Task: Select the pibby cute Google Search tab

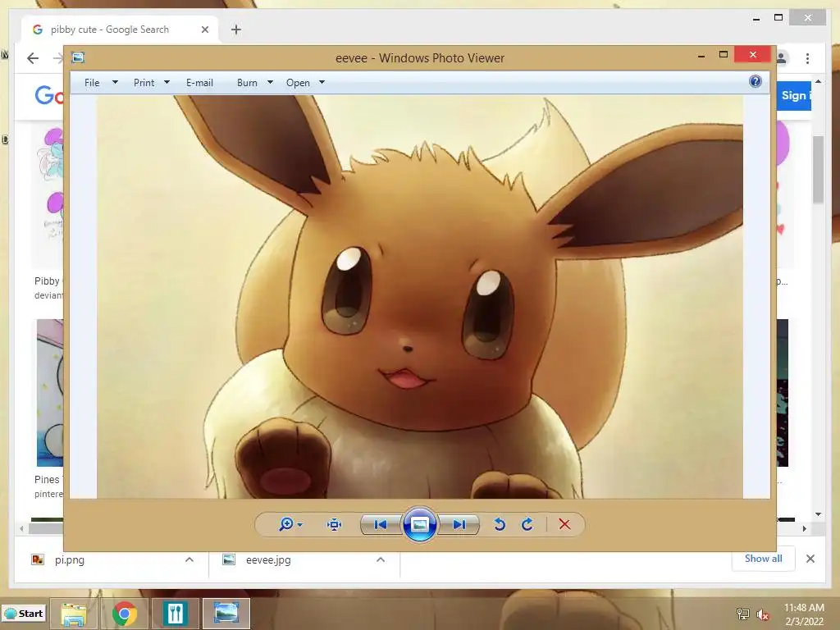Action: (110, 30)
